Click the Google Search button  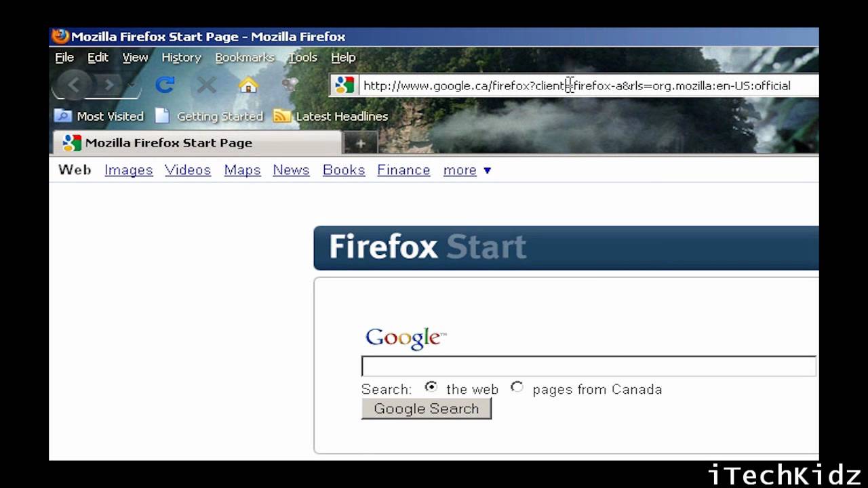[426, 409]
